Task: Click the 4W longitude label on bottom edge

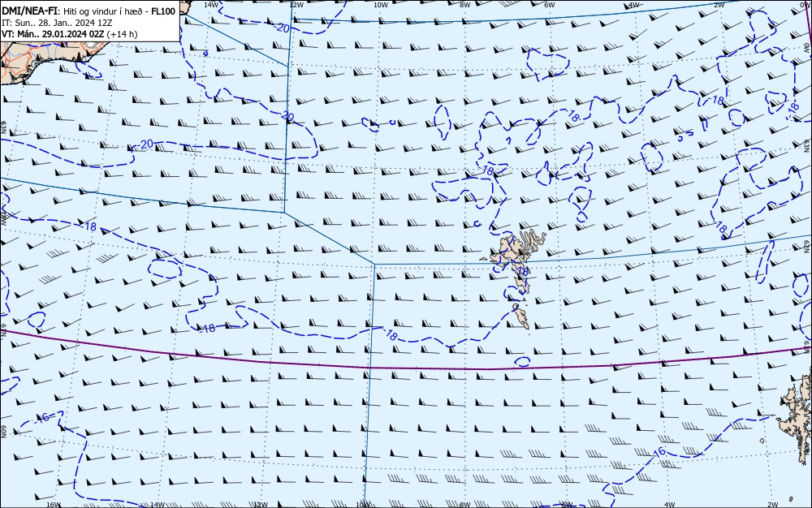Action: [x=670, y=505]
